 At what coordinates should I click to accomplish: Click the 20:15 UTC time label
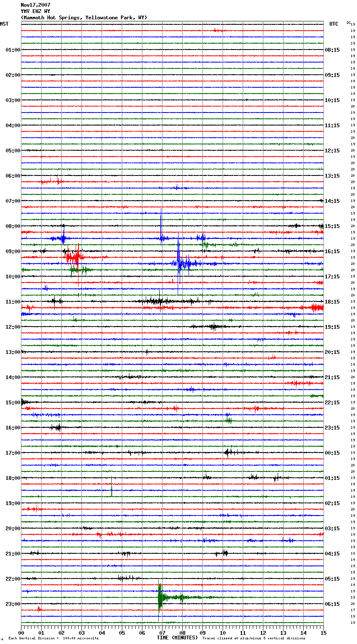coord(332,352)
